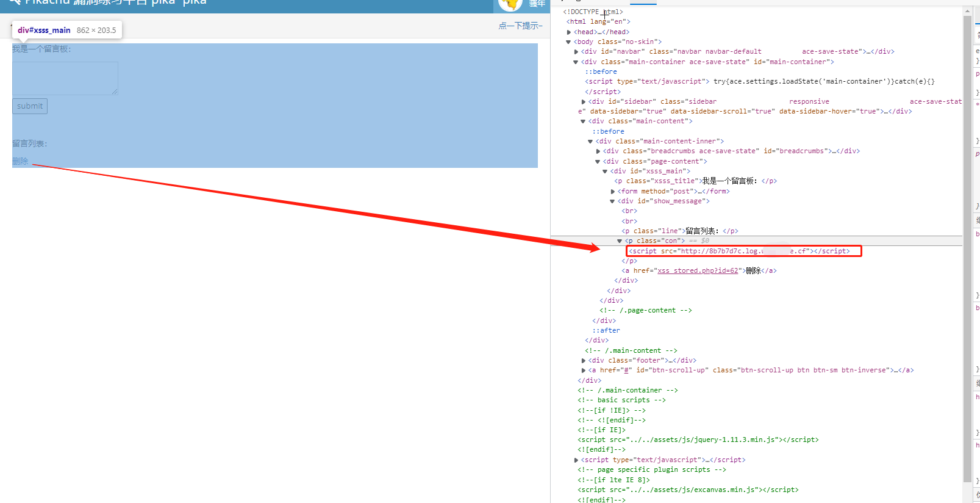Collapse the main-content-inner div node

point(590,142)
